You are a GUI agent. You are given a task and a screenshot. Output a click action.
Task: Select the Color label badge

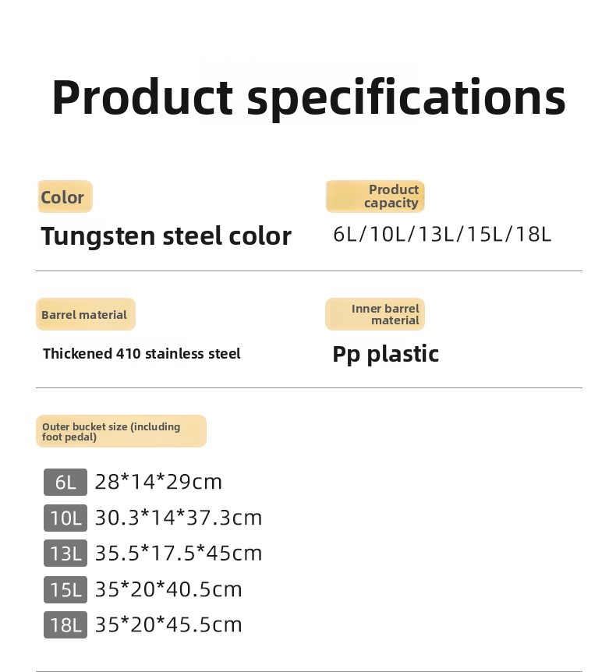click(x=65, y=196)
